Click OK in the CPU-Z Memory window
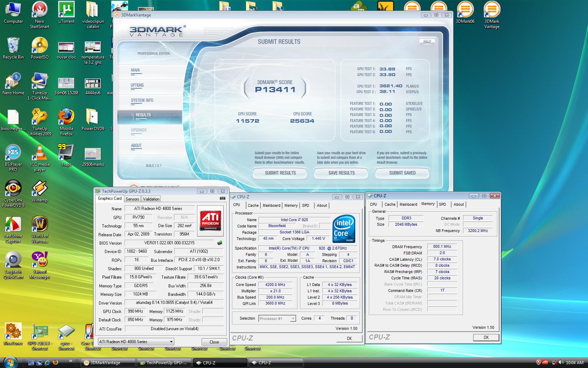Viewport: 588px width, 368px height. coord(486,338)
